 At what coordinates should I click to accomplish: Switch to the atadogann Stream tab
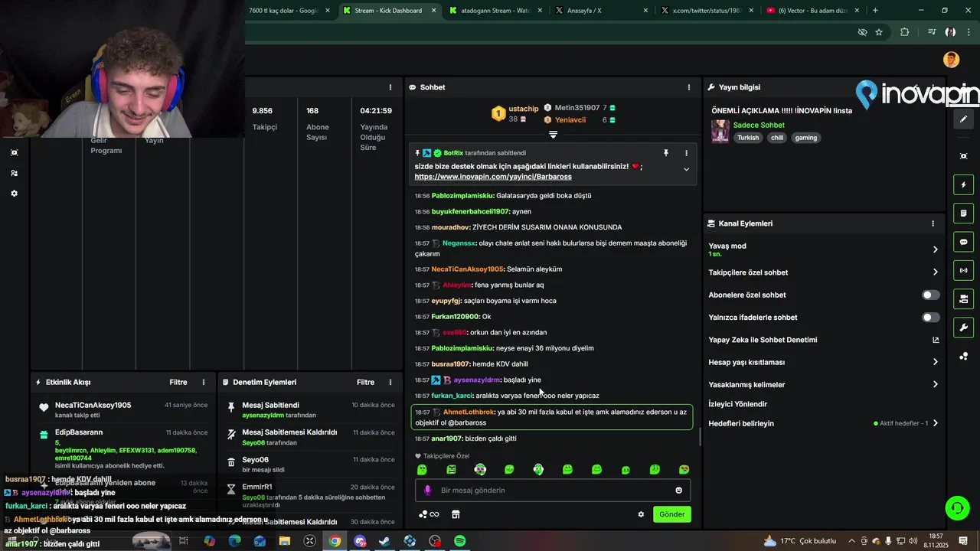point(495,11)
